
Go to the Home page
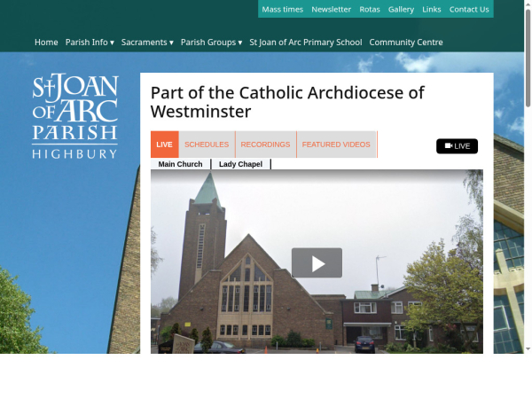46,42
